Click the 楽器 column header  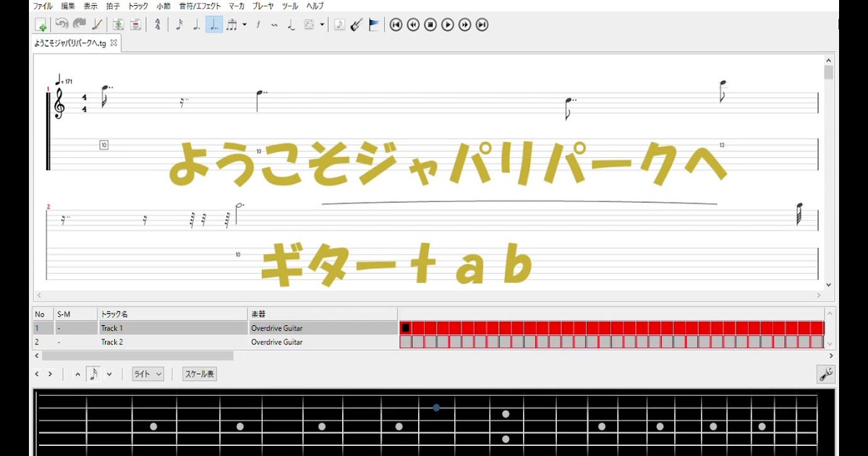pos(322,314)
